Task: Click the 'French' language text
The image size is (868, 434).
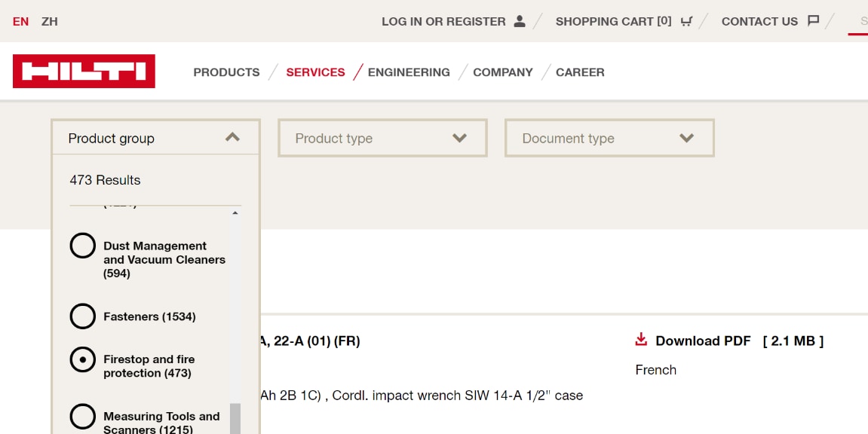Action: tap(656, 370)
